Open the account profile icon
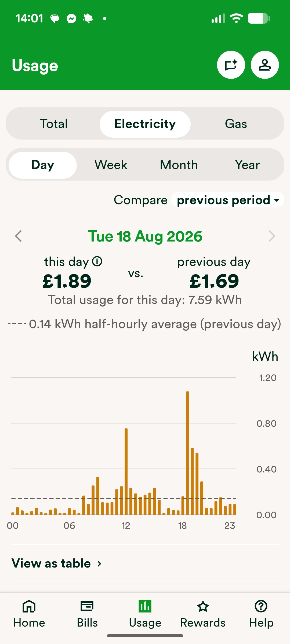 click(x=265, y=65)
